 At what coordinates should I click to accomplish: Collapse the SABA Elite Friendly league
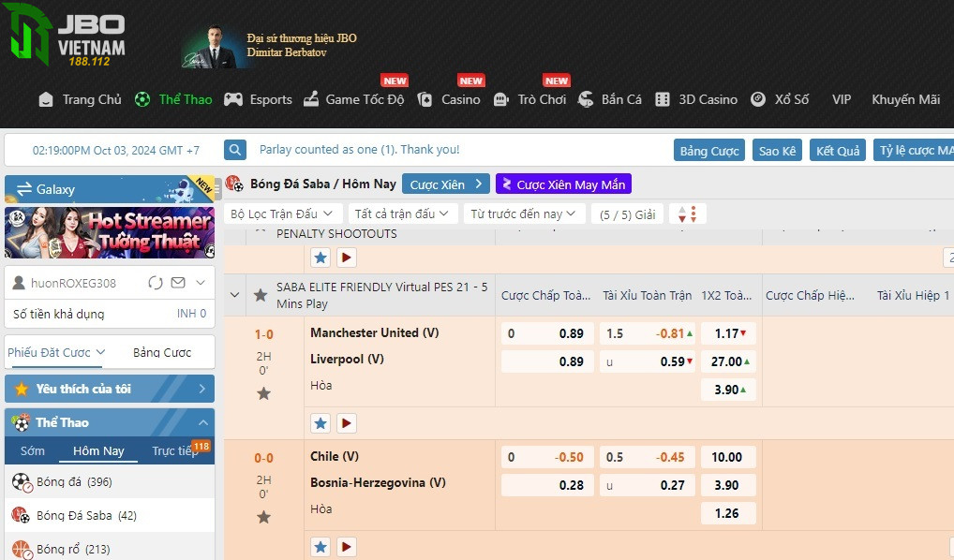[x=235, y=295]
